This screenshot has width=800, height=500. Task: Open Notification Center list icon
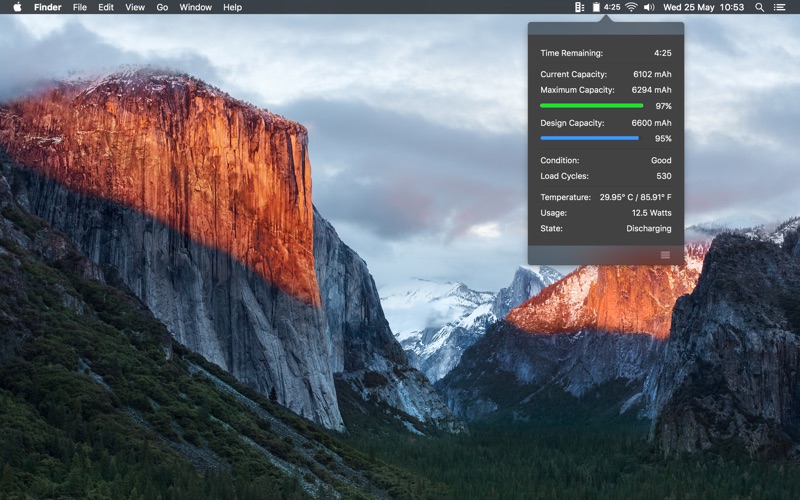(x=780, y=7)
